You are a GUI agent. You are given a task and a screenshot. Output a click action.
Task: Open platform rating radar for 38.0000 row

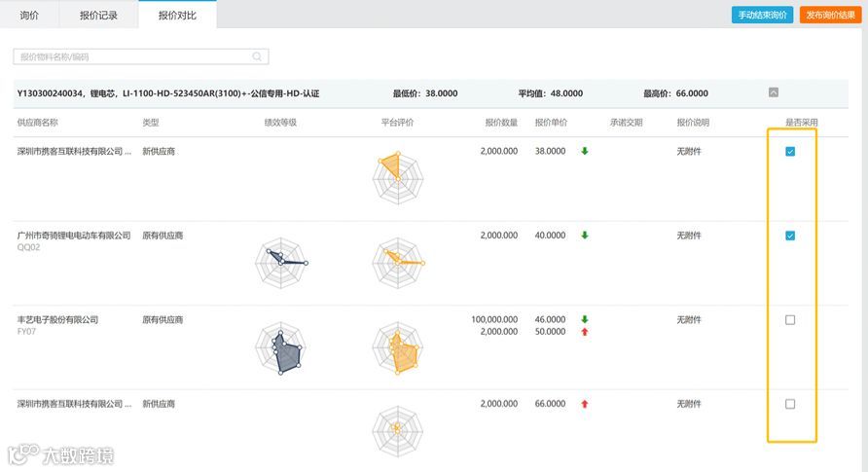[398, 178]
